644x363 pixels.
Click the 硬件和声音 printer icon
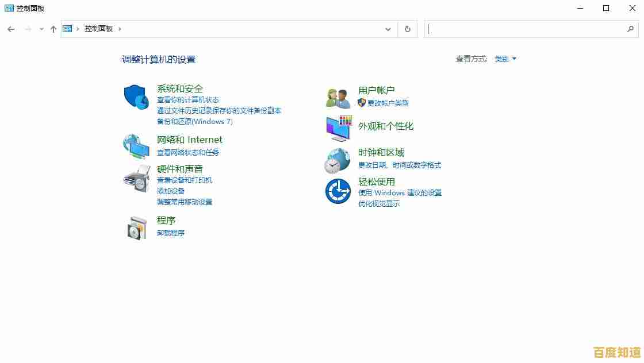pyautogui.click(x=136, y=180)
